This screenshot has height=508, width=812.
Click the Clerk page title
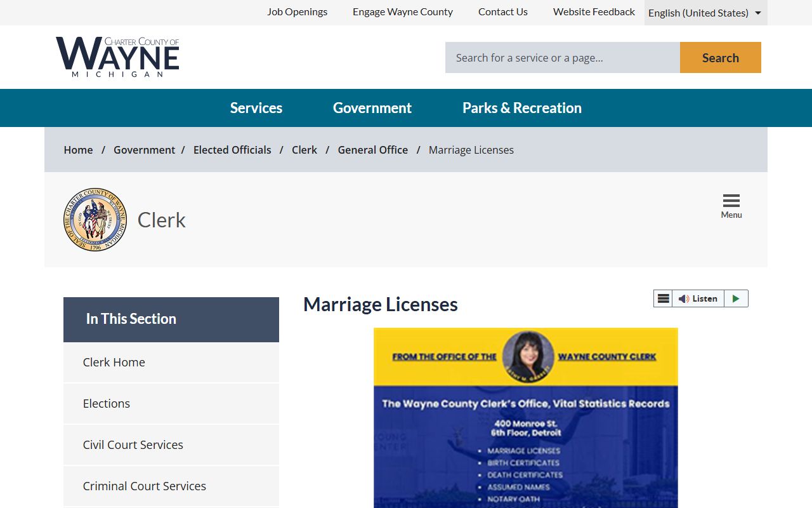[x=162, y=220]
